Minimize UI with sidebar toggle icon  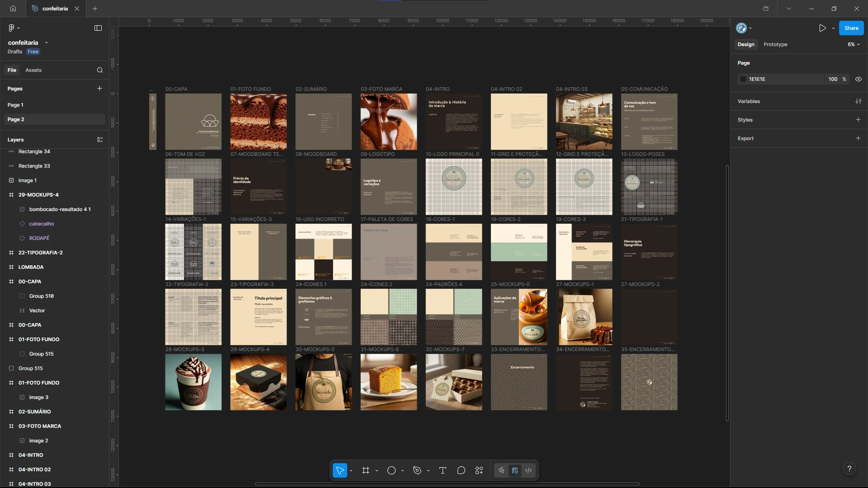click(x=98, y=28)
